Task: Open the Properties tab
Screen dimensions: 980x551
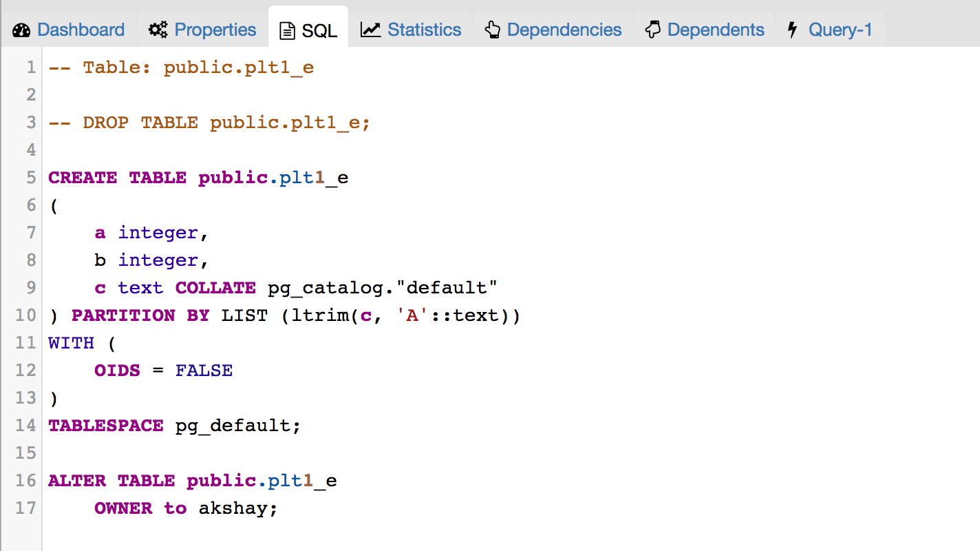Action: (x=215, y=30)
